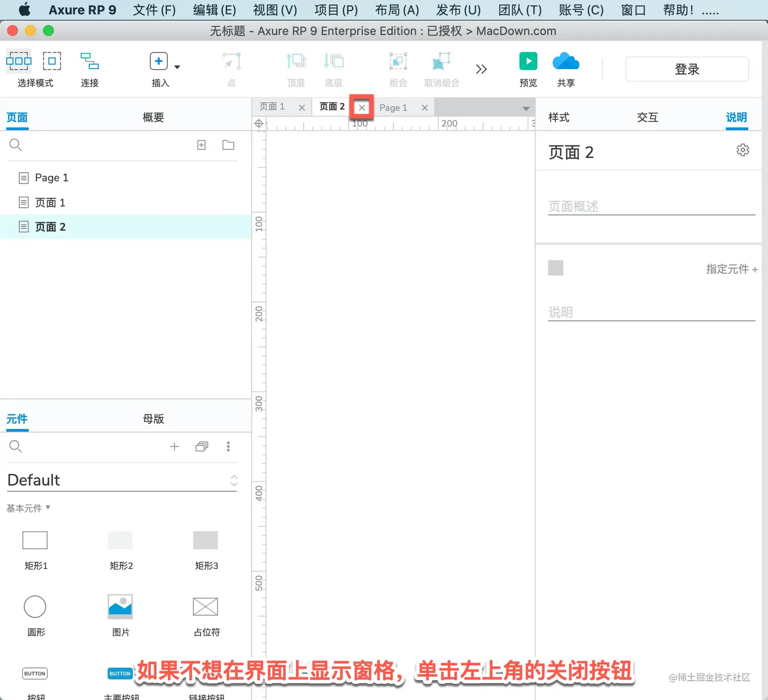The width and height of the screenshot is (768, 700).
Task: Add a new folder in pages panel
Action: coord(229,145)
